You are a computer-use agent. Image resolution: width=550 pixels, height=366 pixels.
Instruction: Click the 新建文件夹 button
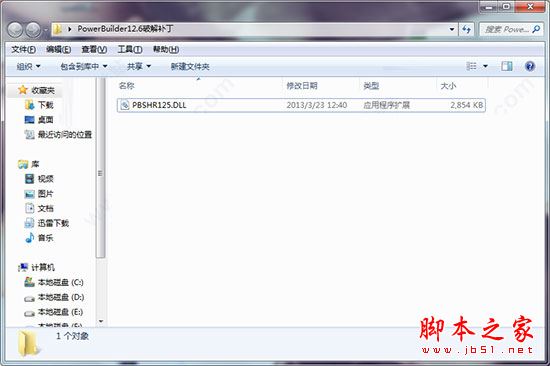point(190,66)
